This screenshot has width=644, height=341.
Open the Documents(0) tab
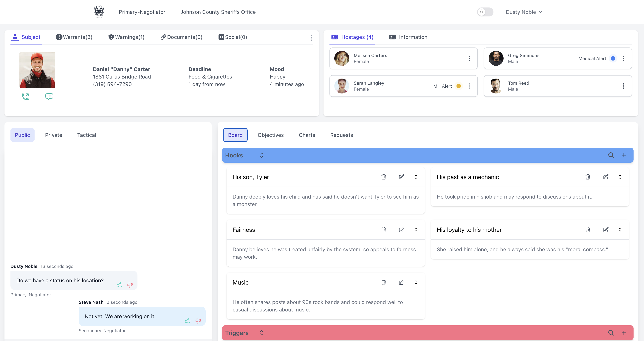181,37
